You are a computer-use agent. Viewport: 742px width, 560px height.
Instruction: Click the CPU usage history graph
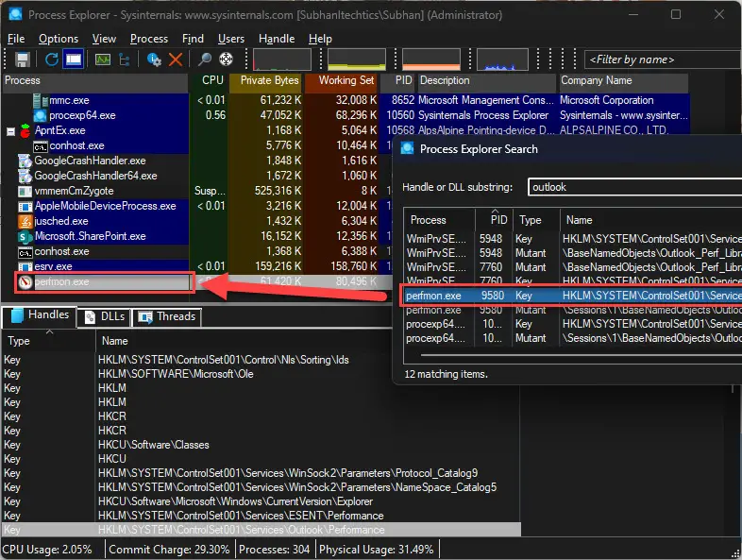coord(282,59)
